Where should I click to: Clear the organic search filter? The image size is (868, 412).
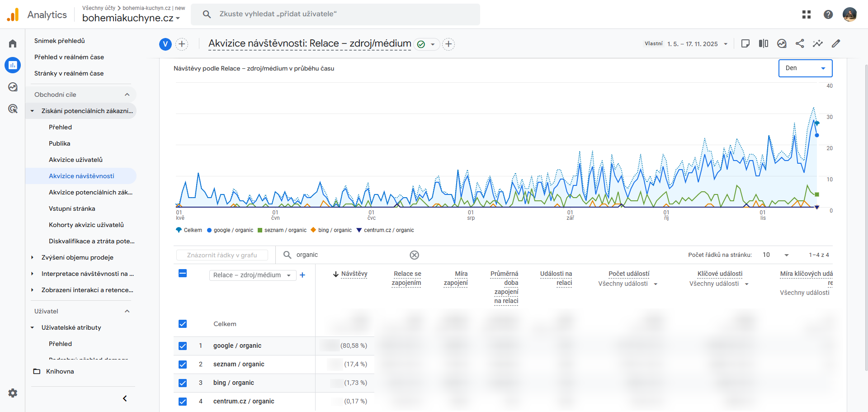pyautogui.click(x=414, y=255)
